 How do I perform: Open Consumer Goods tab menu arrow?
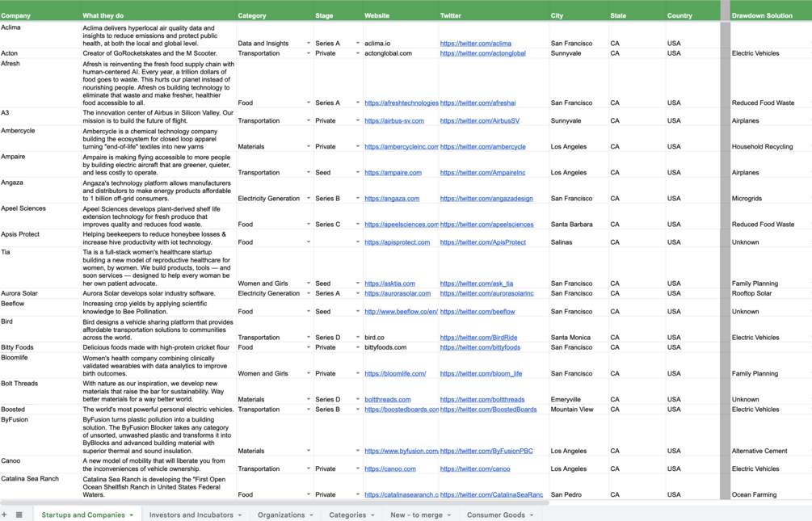[532, 515]
